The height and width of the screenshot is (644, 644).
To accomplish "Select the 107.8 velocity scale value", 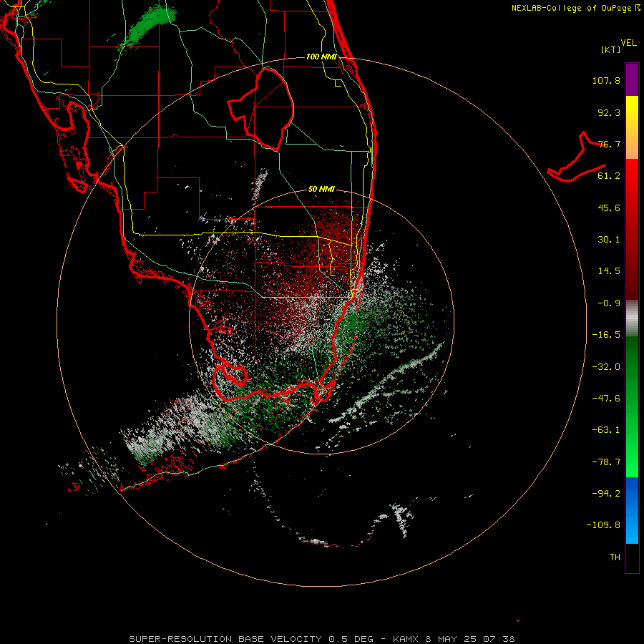I will pos(606,80).
